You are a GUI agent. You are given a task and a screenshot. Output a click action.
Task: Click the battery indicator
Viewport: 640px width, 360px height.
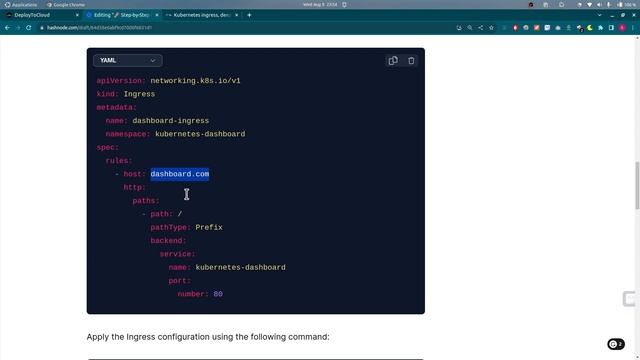[627, 4]
